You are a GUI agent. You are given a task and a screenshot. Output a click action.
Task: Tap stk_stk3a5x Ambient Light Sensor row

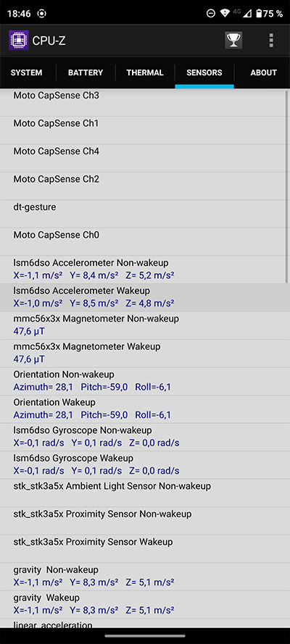[x=145, y=493]
